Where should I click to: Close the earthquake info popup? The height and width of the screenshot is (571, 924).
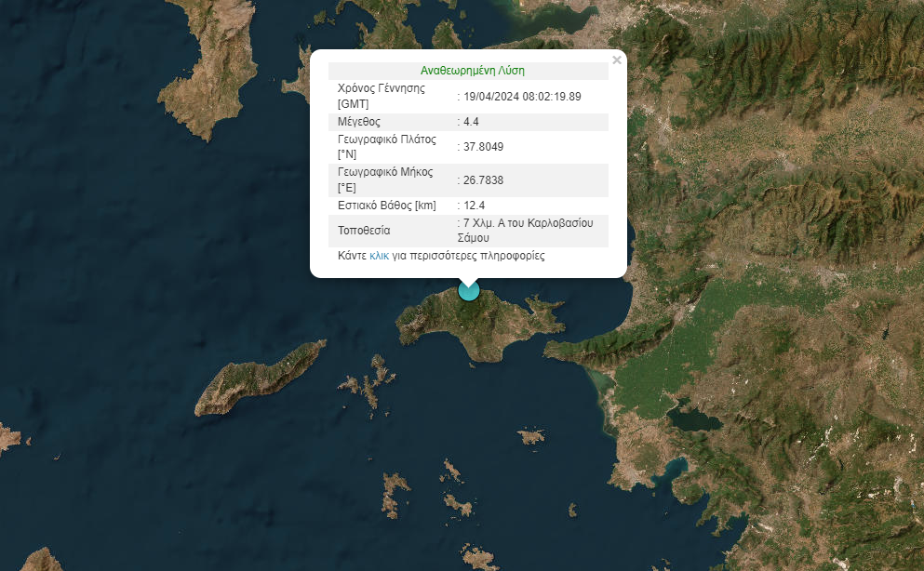point(616,60)
